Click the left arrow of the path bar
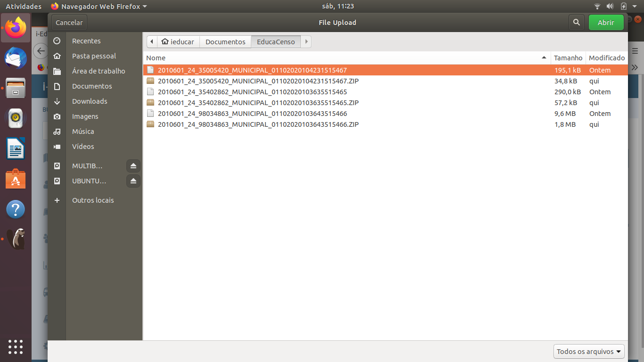Viewport: 644px width, 362px height. [x=152, y=41]
